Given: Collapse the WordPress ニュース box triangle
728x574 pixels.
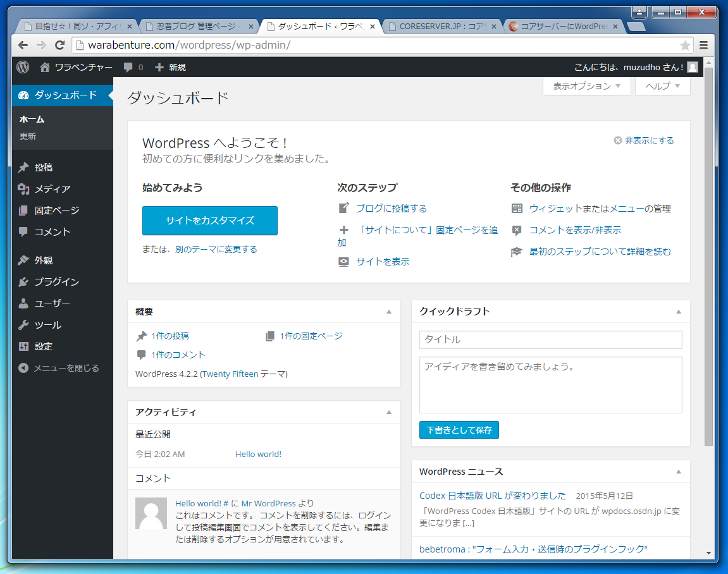Looking at the screenshot, I should (x=679, y=472).
